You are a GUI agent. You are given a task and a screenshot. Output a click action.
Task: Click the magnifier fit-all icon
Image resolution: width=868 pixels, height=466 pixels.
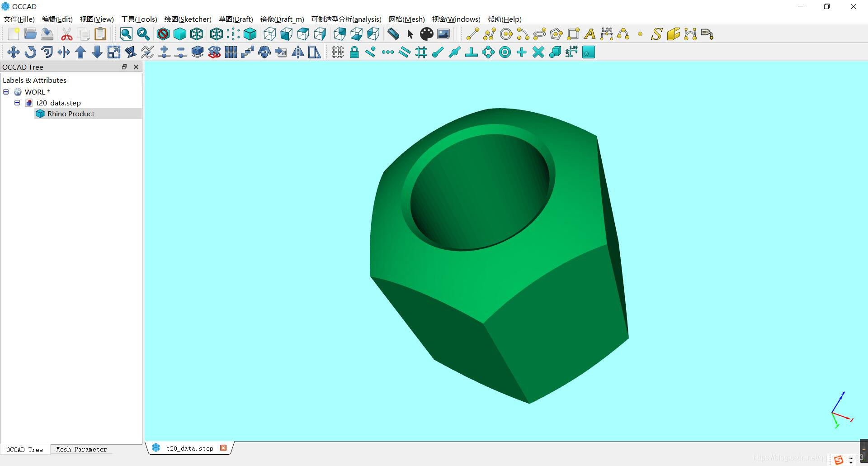coord(126,34)
